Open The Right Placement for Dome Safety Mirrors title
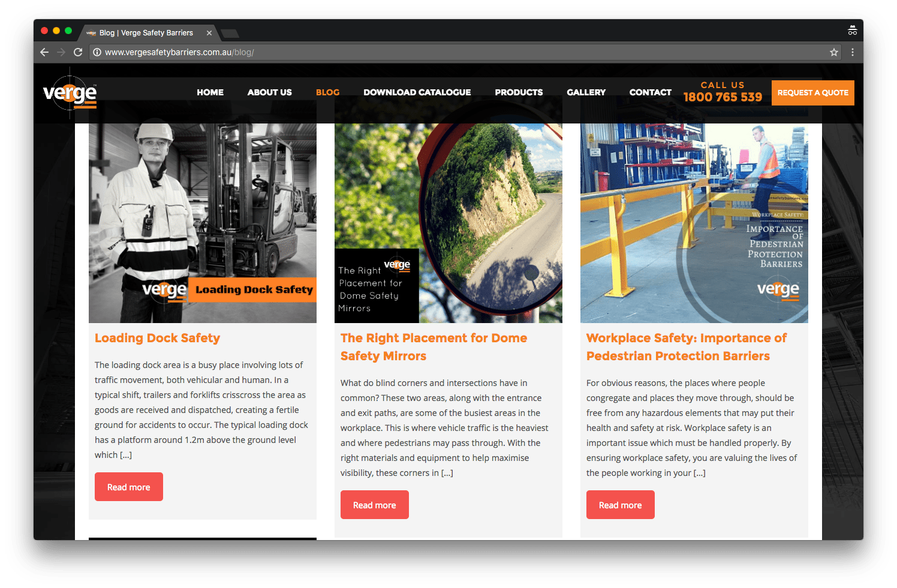 (x=434, y=347)
